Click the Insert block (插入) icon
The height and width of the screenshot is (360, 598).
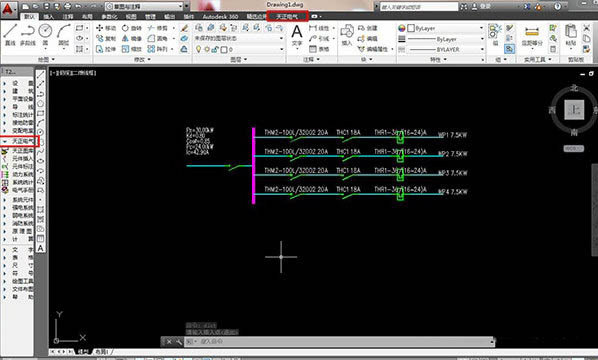(347, 35)
